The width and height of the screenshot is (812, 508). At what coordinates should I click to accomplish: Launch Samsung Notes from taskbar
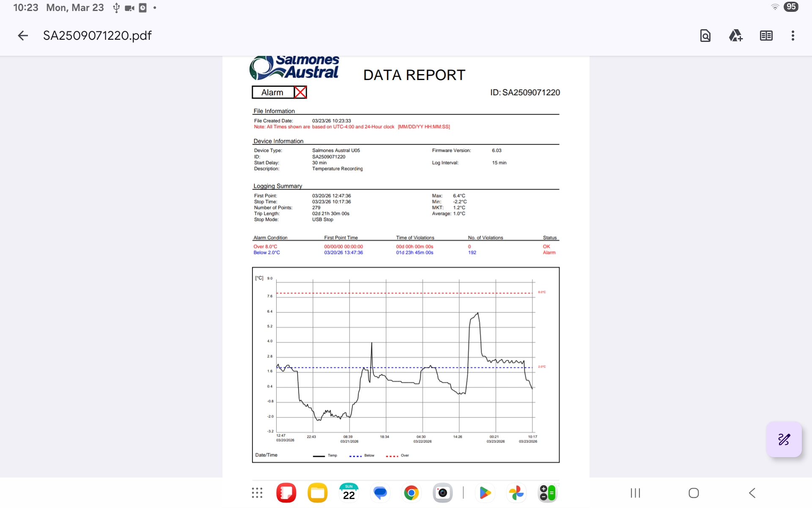coord(286,493)
